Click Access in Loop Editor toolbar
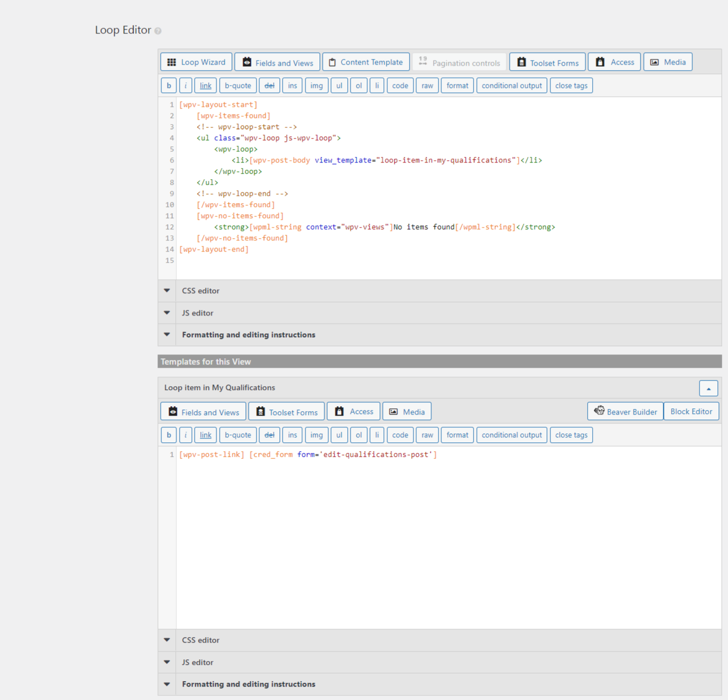 pyautogui.click(x=615, y=62)
